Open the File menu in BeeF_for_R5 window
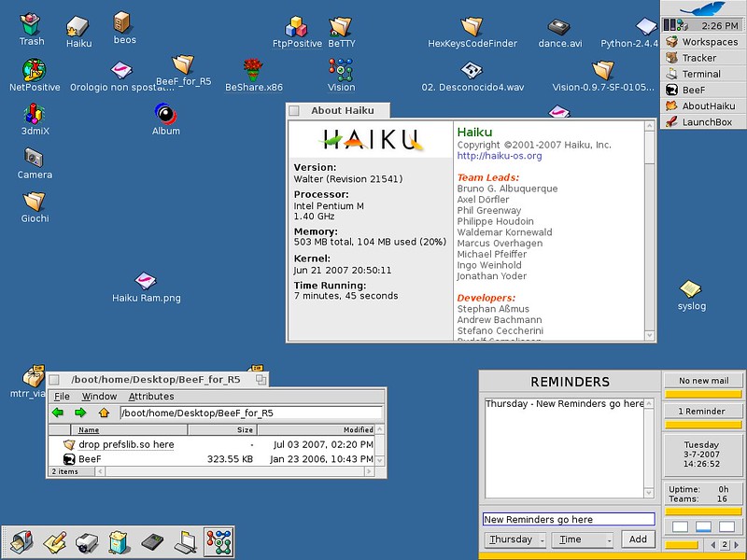Image resolution: width=747 pixels, height=560 pixels. coord(62,396)
